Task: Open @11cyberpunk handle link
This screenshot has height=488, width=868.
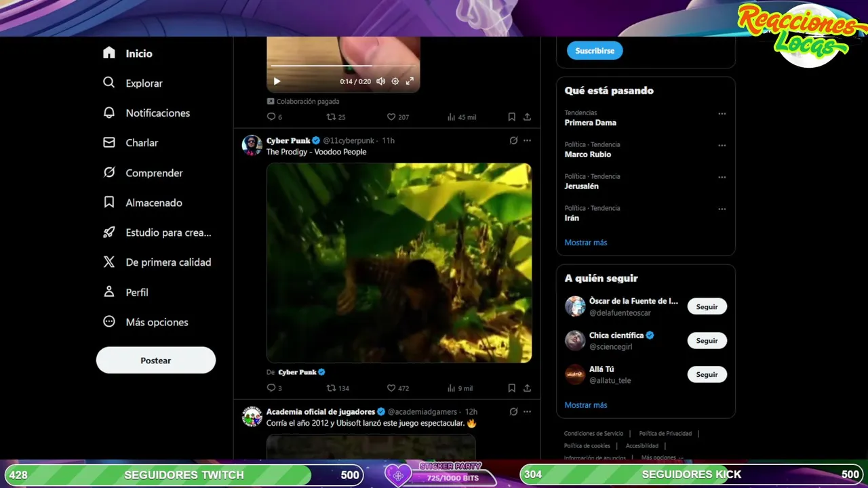Action: tap(349, 140)
